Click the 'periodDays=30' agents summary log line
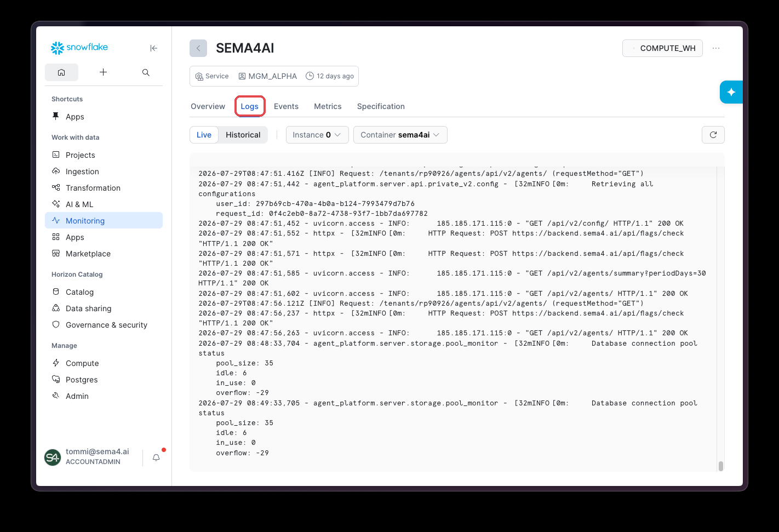779x532 pixels. pyautogui.click(x=452, y=278)
